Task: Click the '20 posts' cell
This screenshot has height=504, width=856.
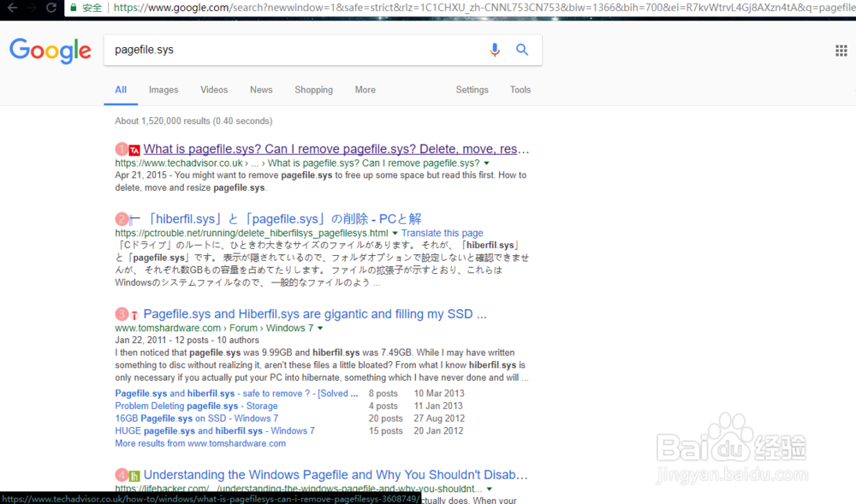Action: pos(385,418)
